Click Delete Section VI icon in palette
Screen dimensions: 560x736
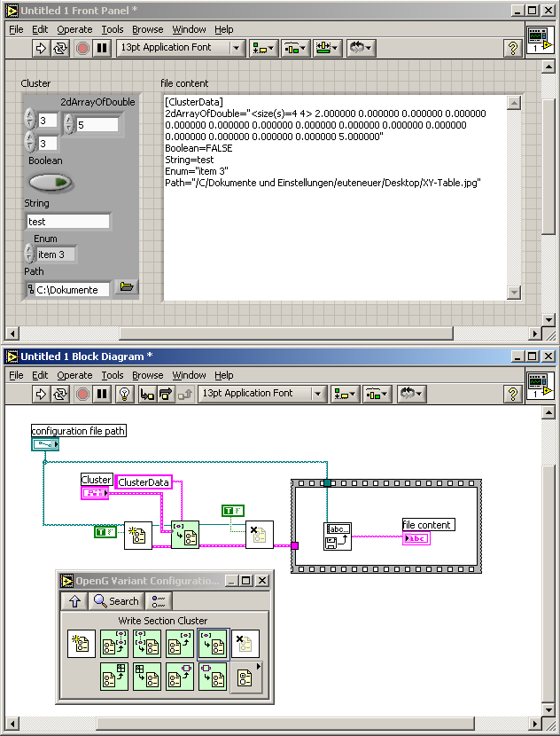(245, 645)
